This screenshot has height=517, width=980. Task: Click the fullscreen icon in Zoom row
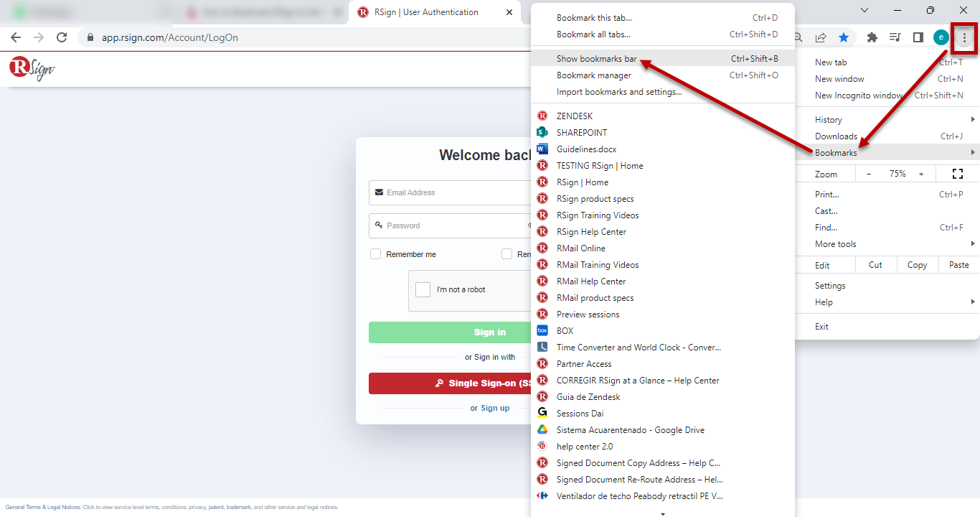[957, 174]
